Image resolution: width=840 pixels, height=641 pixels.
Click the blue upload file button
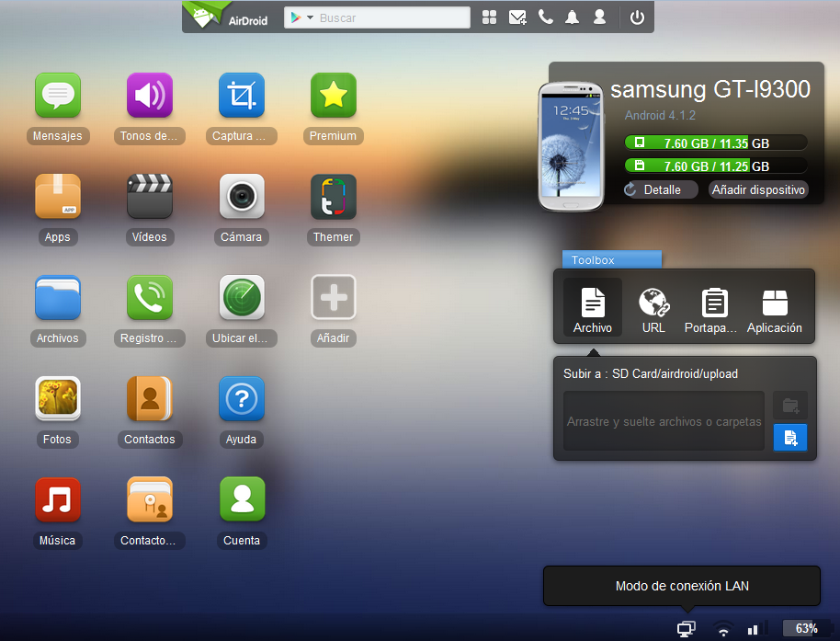(790, 438)
